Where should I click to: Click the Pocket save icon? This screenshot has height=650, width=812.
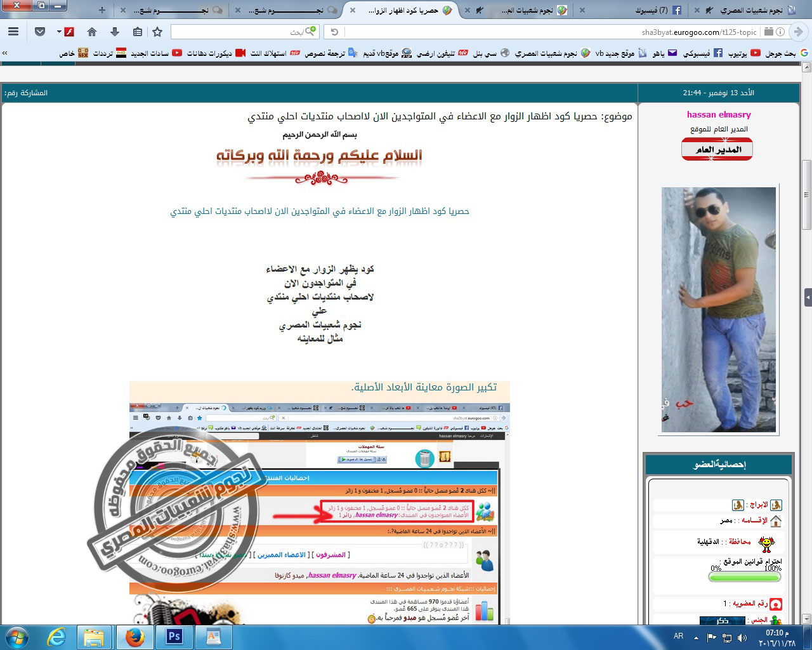tap(40, 32)
